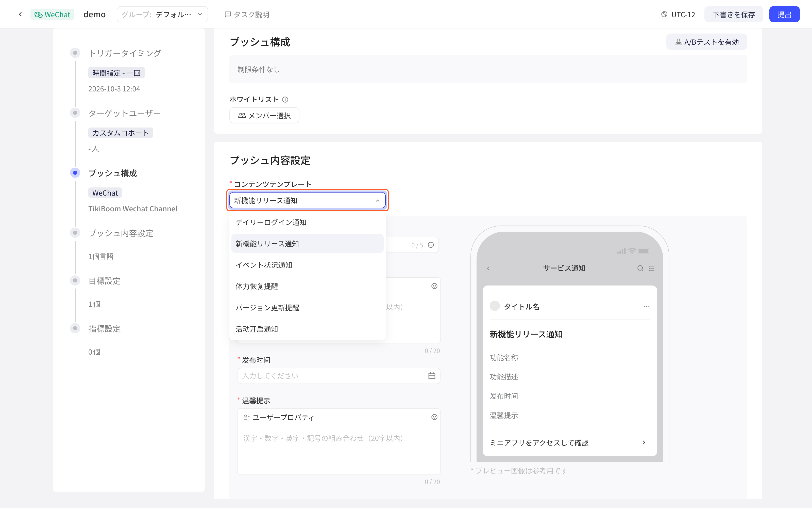Open the calendar icon in 发布时间 field
Screen dimensions: 812x508
[432, 376]
